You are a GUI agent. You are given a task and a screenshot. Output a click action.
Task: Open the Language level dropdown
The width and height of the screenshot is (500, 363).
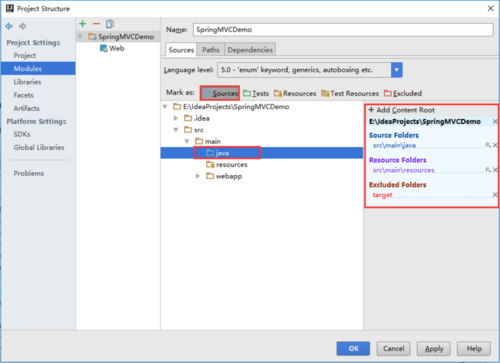pos(397,70)
